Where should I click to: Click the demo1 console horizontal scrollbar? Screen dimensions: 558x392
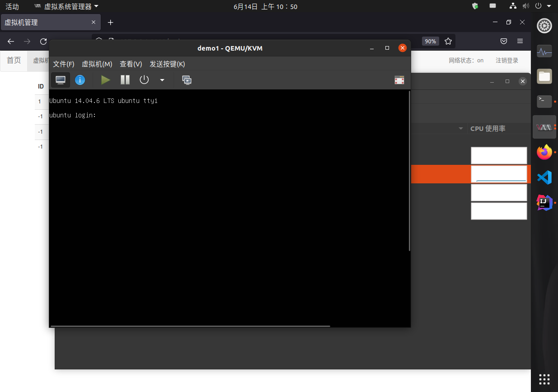[x=190, y=326]
